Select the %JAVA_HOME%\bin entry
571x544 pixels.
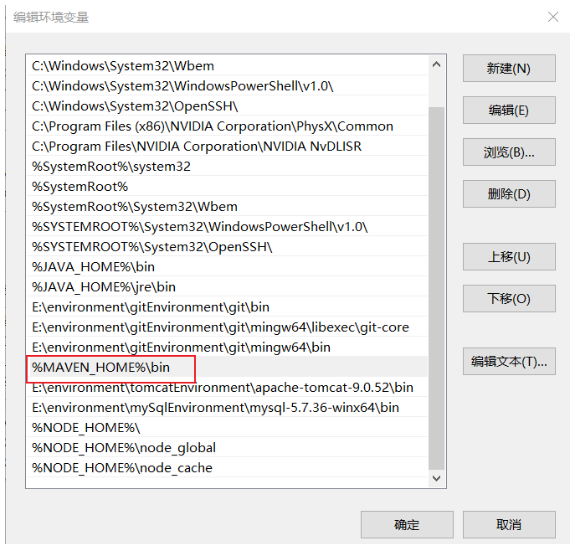pyautogui.click(x=227, y=267)
